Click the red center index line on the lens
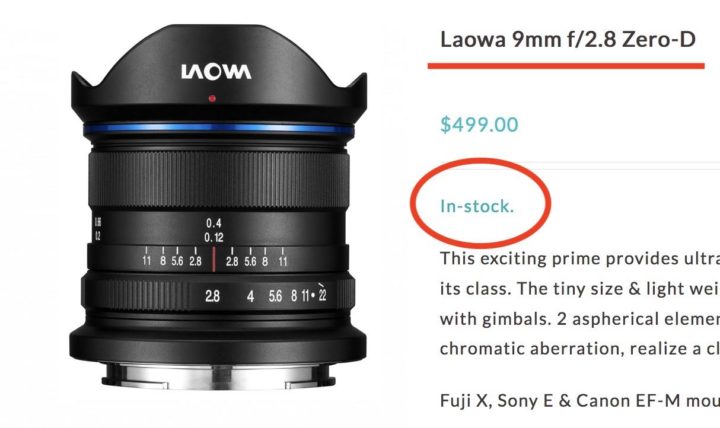 click(214, 259)
